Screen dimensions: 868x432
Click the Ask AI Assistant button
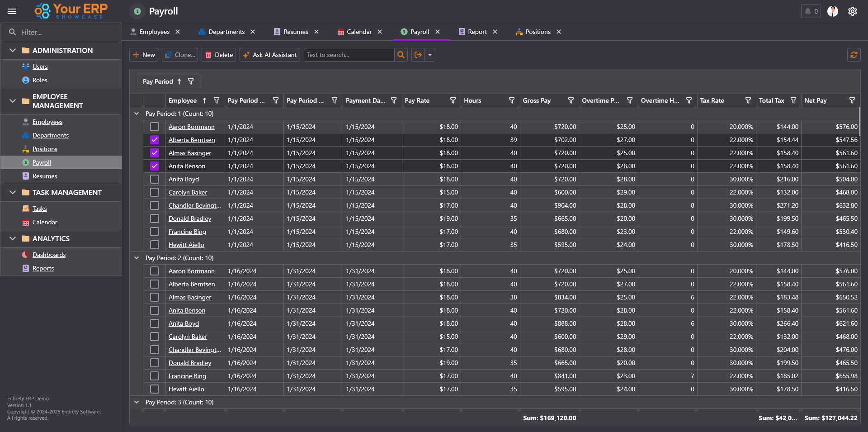pyautogui.click(x=270, y=55)
